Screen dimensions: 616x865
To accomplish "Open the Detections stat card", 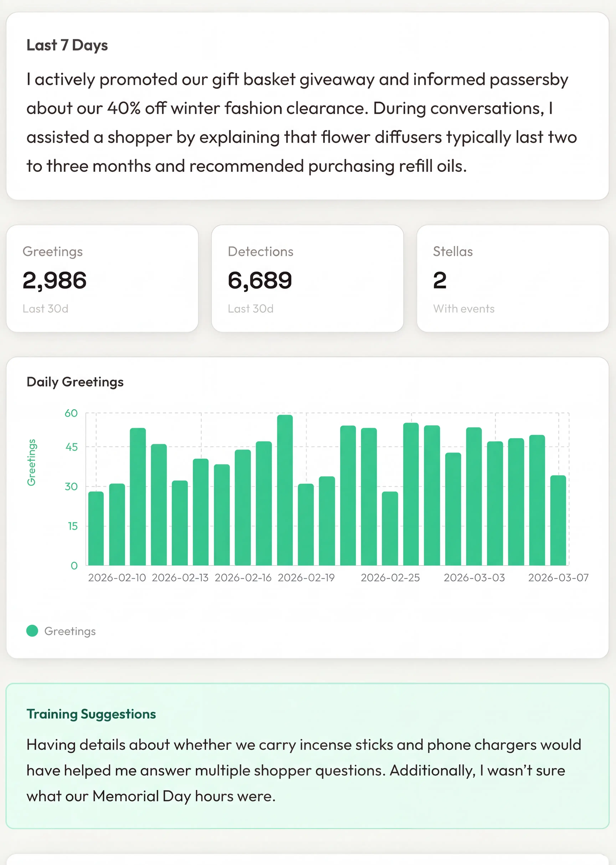I will (307, 278).
